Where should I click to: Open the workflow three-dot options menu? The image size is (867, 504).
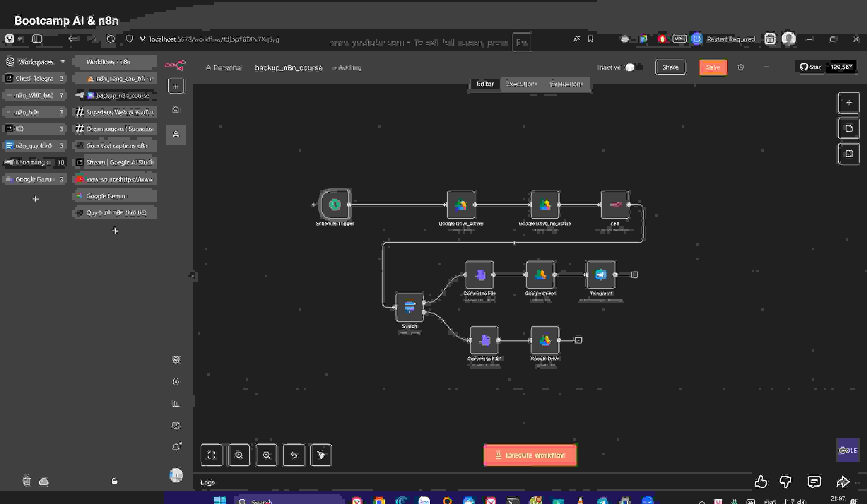[x=766, y=67]
